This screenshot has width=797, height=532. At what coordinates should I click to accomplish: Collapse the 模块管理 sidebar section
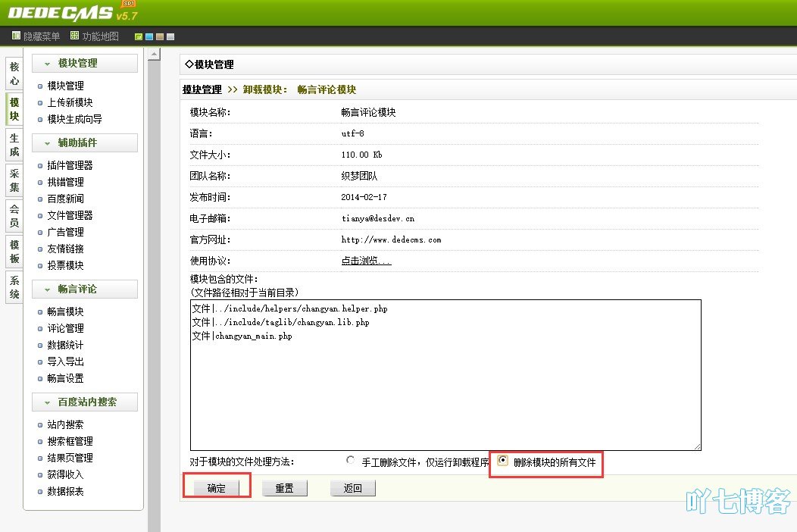pos(47,64)
